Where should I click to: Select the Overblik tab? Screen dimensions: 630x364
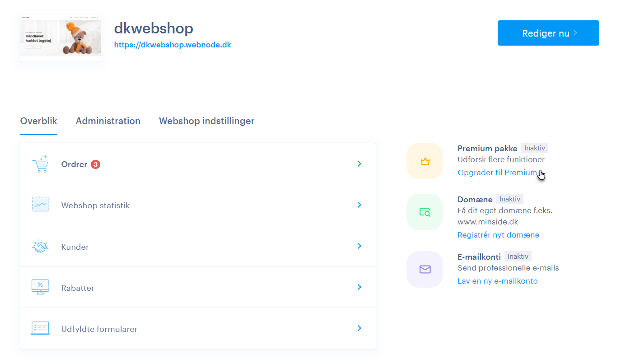[x=38, y=121]
